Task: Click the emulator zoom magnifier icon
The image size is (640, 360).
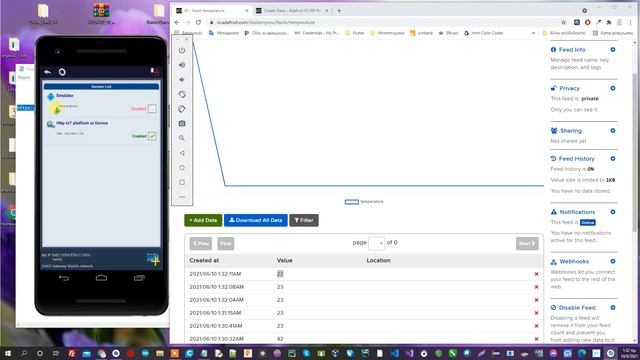Action: pyautogui.click(x=182, y=138)
